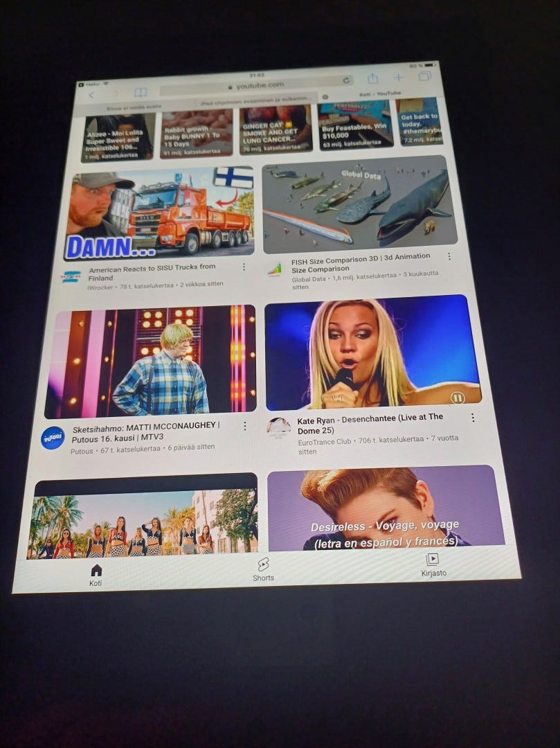Click the 'IWrocker' channel name text

100,287
